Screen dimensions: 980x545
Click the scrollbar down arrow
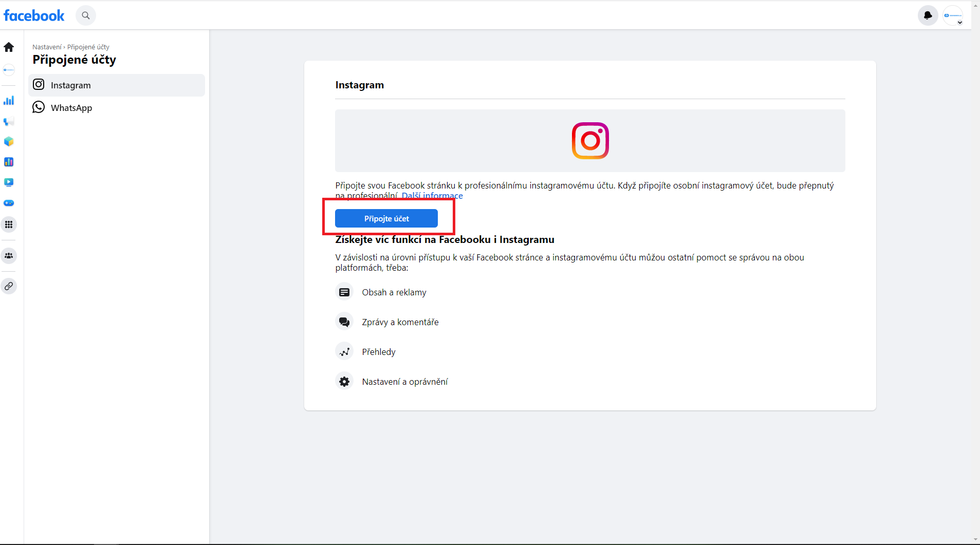(975, 540)
